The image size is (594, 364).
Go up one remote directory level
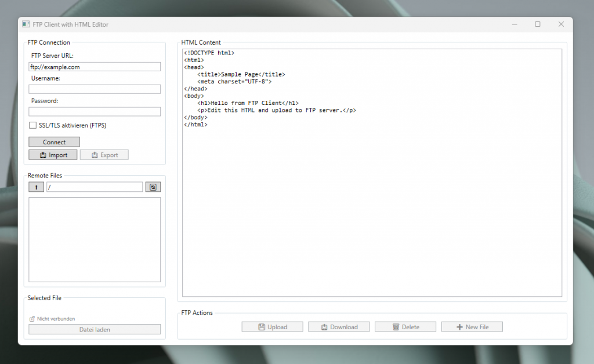pyautogui.click(x=36, y=187)
